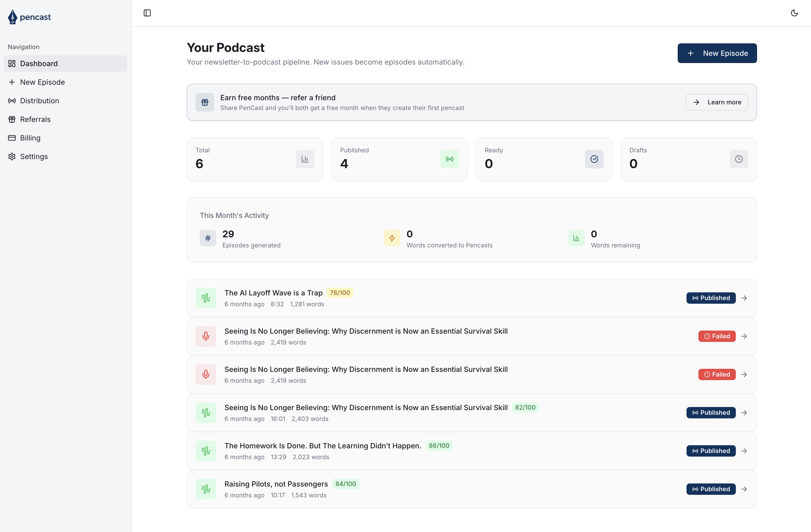Screen dimensions: 811x532
Task: Toggle the sidebar panel icon
Action: click(x=147, y=13)
